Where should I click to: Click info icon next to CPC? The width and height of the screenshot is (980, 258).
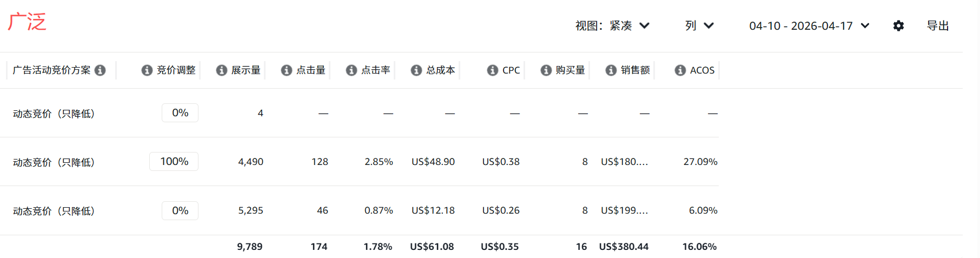tap(492, 70)
